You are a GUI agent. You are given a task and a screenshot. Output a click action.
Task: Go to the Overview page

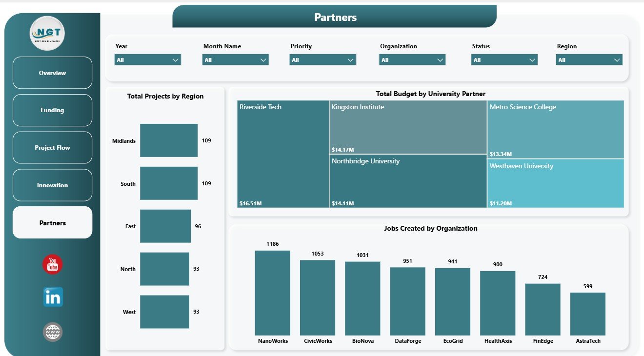click(x=52, y=73)
